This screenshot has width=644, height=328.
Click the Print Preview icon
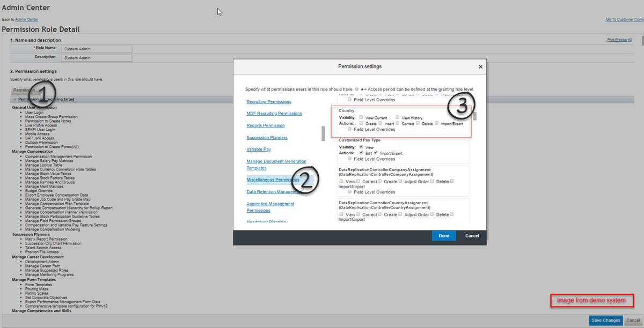click(x=630, y=40)
